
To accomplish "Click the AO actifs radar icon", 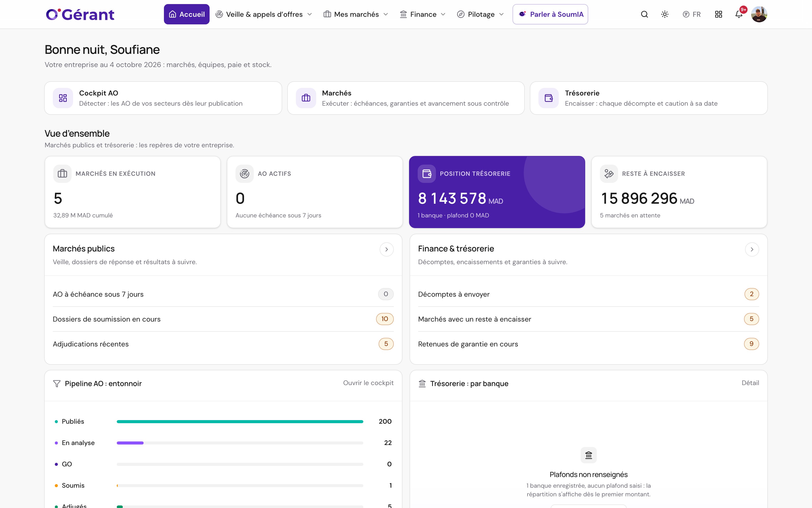I will (x=245, y=174).
